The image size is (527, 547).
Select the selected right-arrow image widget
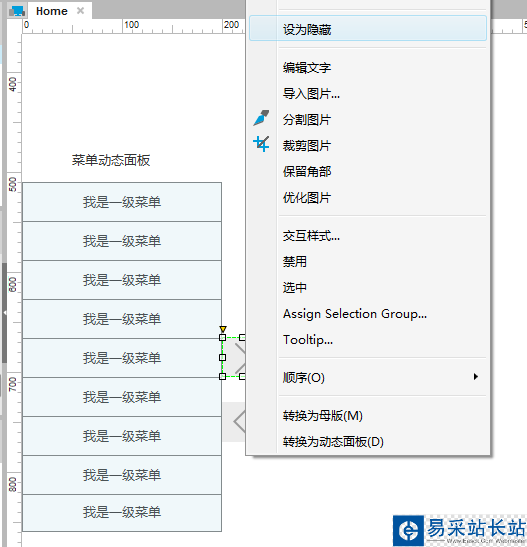coord(234,357)
